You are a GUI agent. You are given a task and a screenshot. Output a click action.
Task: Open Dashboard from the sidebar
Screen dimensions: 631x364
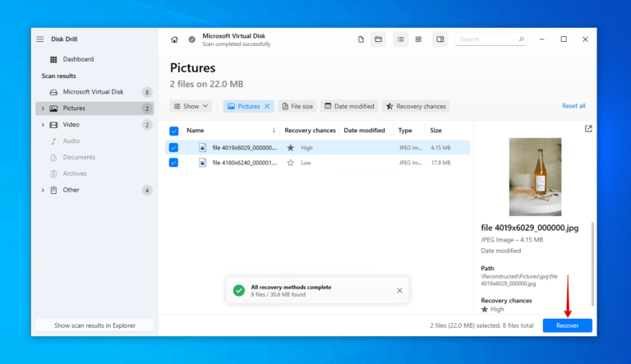[x=78, y=59]
